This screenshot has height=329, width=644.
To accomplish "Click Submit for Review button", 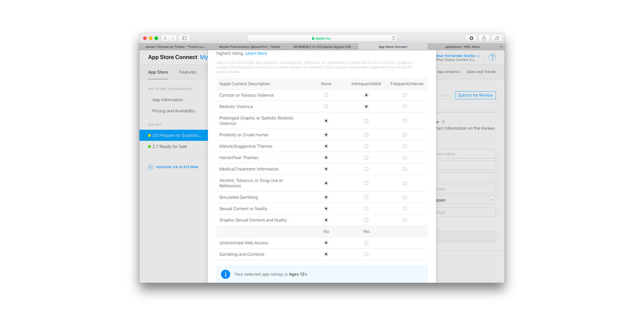I will pos(475,95).
